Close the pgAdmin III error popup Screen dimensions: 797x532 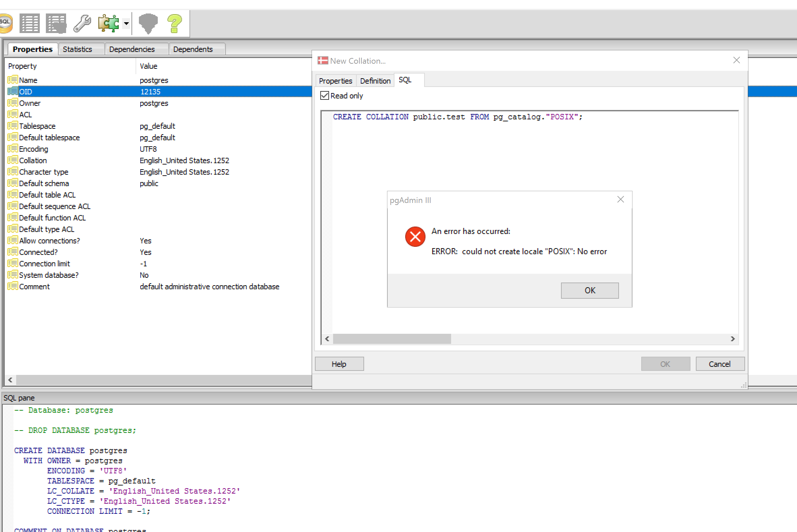click(620, 200)
